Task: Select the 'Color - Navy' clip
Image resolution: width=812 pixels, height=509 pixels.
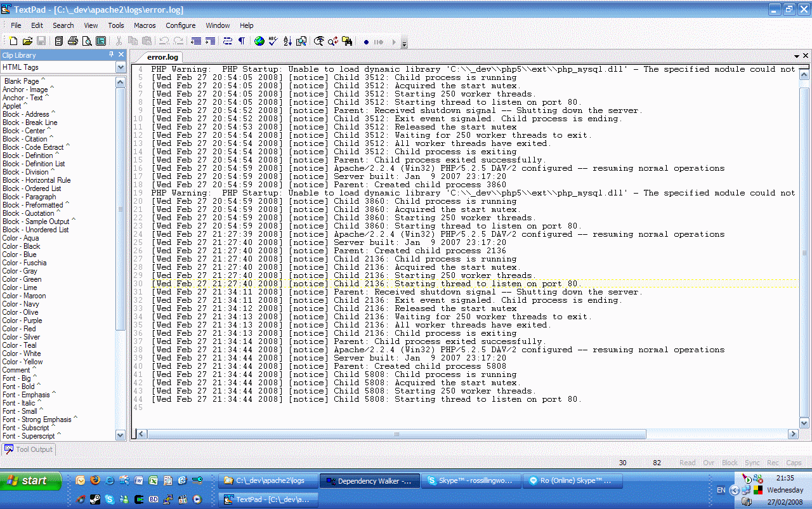Action: (20, 304)
